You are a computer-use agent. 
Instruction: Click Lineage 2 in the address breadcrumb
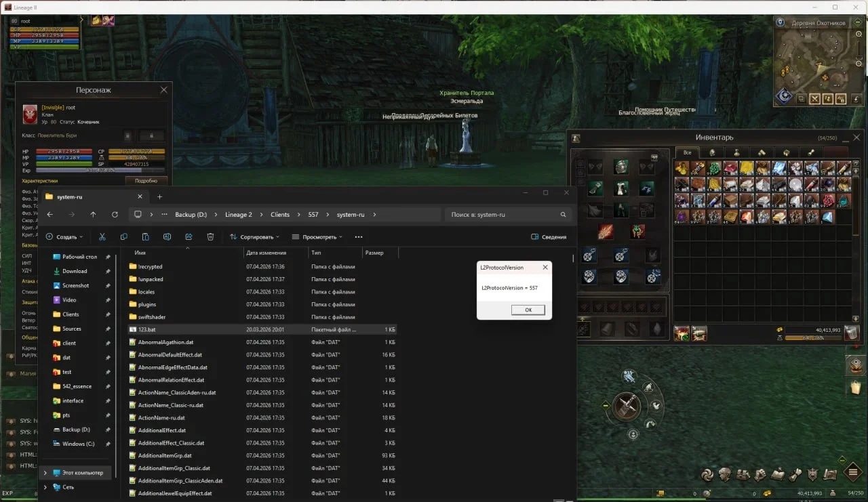point(239,215)
